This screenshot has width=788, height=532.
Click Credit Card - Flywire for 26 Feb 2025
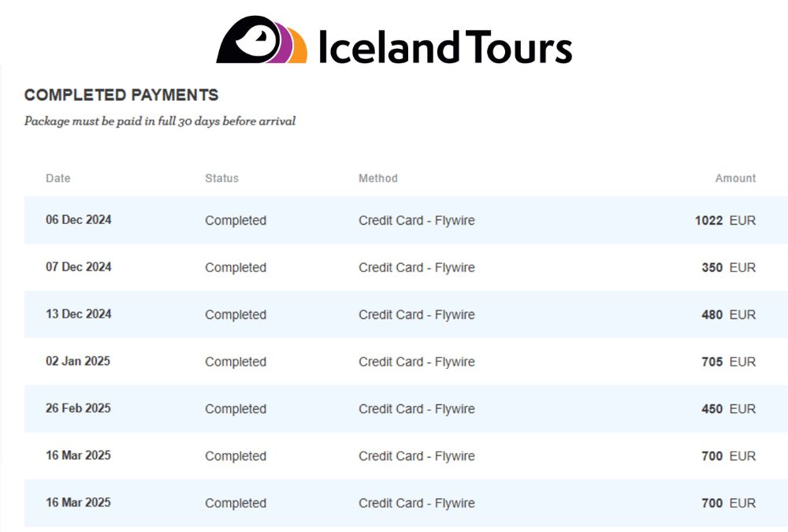click(x=417, y=409)
